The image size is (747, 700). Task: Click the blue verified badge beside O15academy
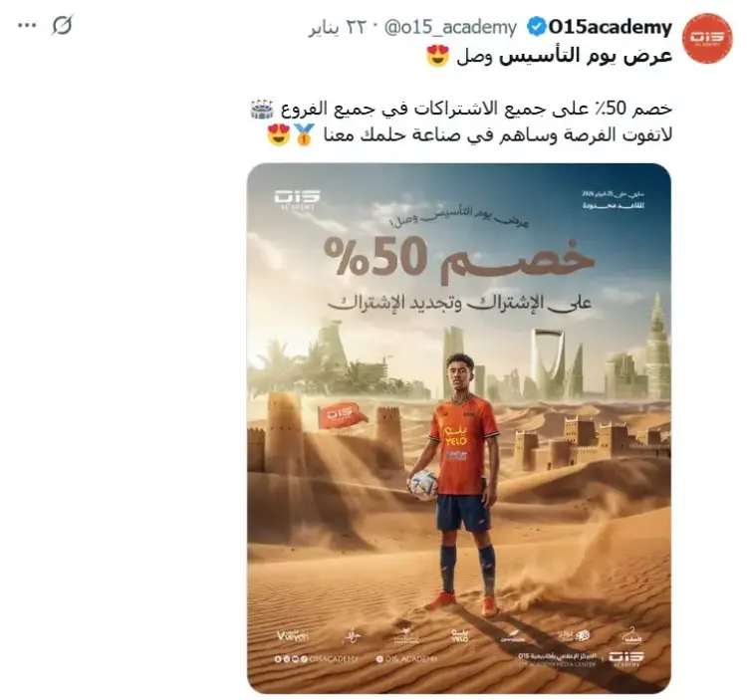537,27
